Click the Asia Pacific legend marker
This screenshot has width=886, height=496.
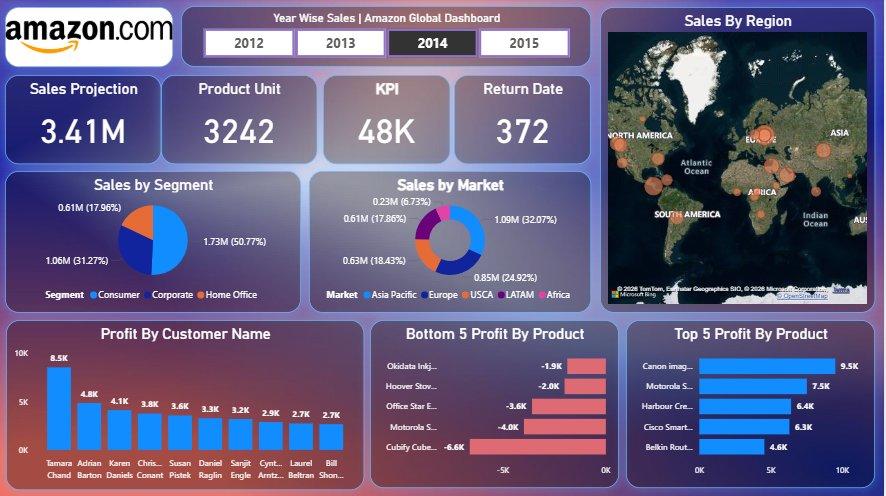pos(367,295)
